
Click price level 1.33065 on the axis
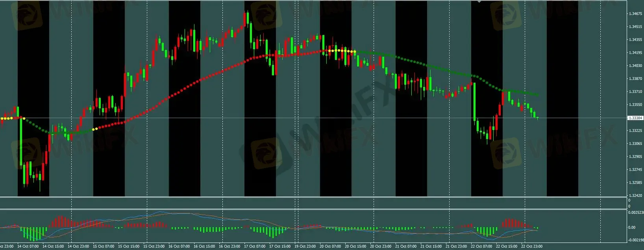[635, 144]
